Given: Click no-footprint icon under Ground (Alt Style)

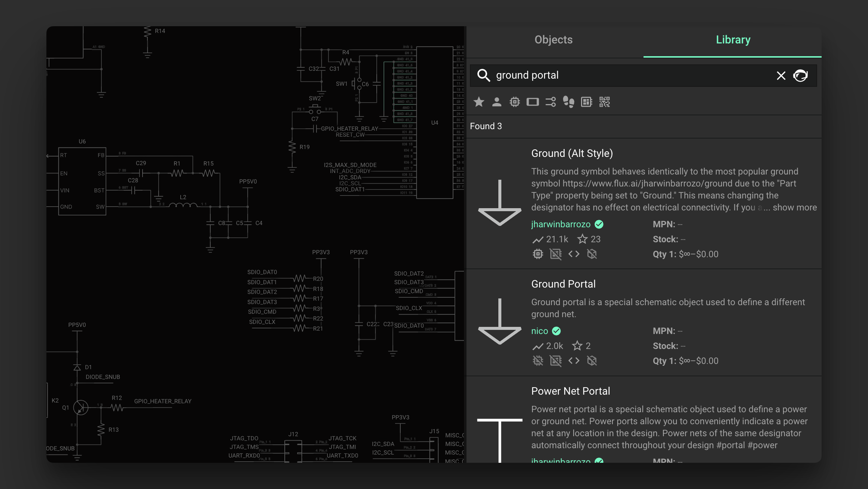Looking at the screenshot, I should 556,254.
